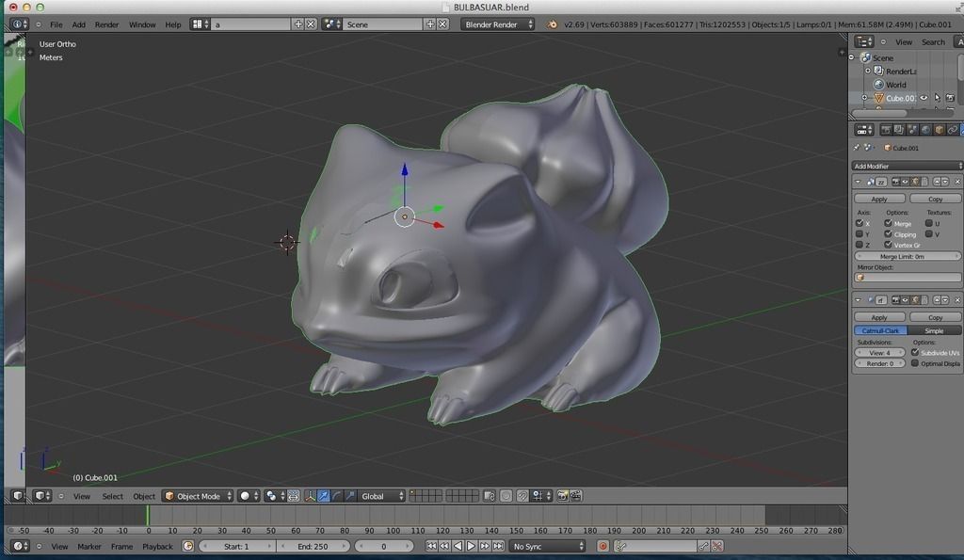Expand the Cube.001 outliner entry
Image resolution: width=964 pixels, height=560 pixels.
pos(864,98)
